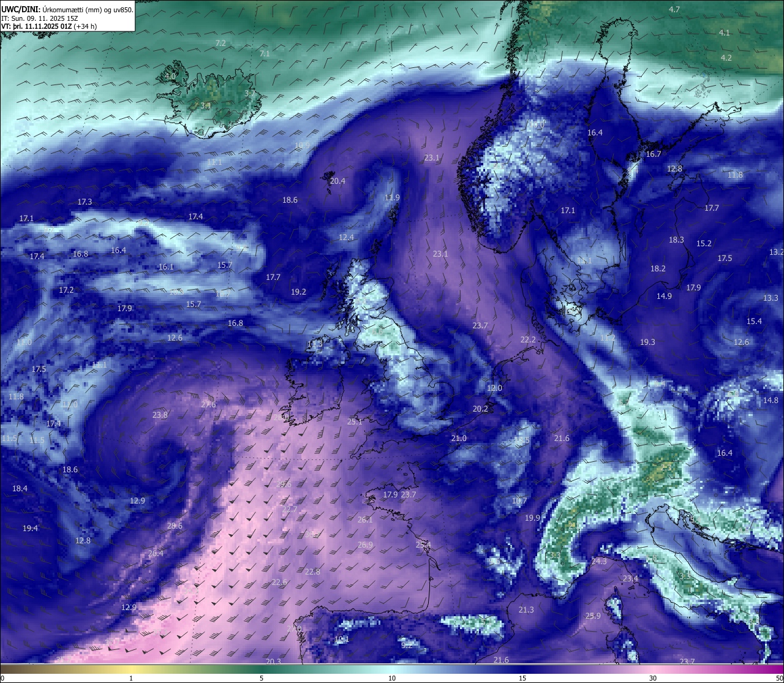
Task: Select the 19.3 value label
Action: point(647,342)
